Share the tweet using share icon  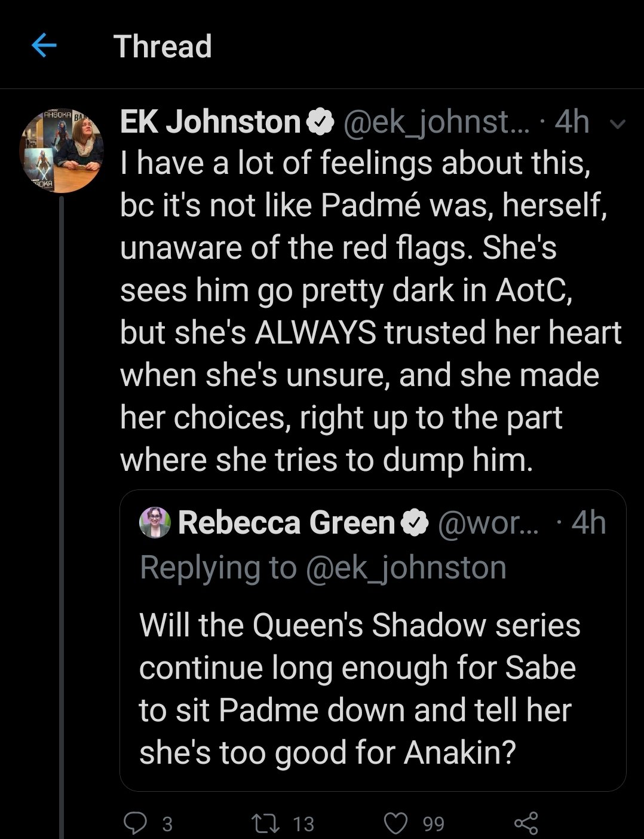tap(526, 823)
